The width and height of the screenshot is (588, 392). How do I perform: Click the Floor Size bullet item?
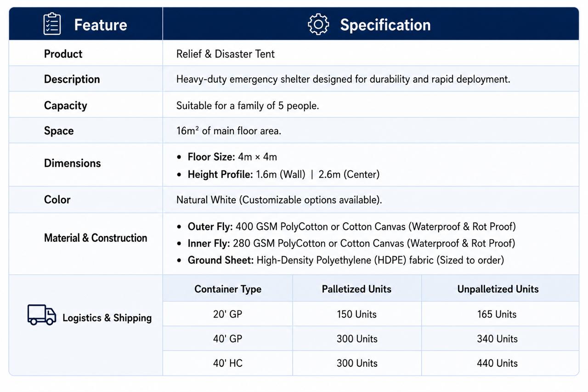pyautogui.click(x=227, y=157)
